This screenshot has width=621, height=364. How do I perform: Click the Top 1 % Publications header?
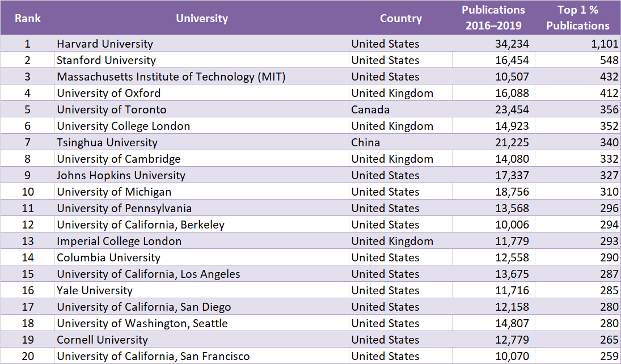click(x=578, y=18)
